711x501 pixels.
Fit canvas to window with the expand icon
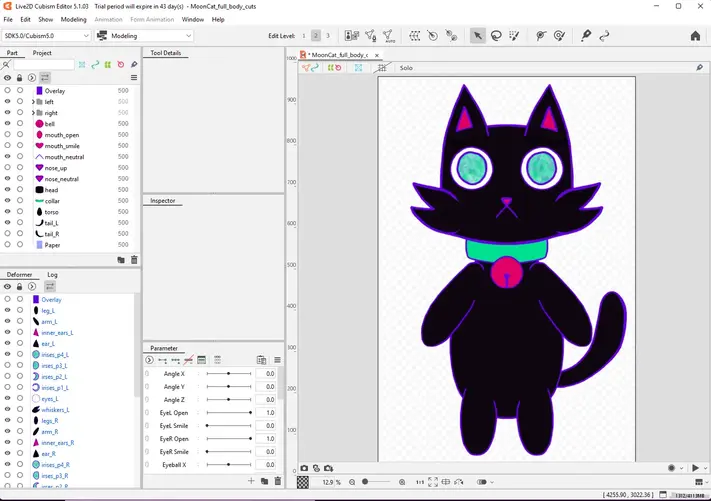433,482
